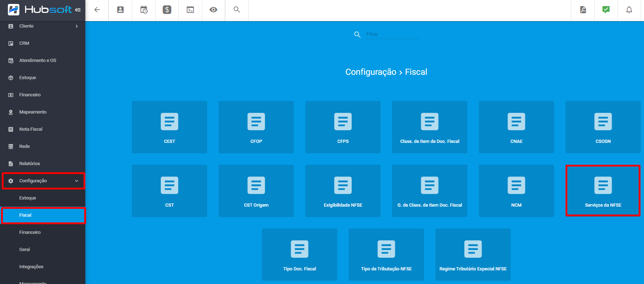Image resolution: width=644 pixels, height=284 pixels.
Task: Open the green chat checkmark icon
Action: (x=606, y=10)
